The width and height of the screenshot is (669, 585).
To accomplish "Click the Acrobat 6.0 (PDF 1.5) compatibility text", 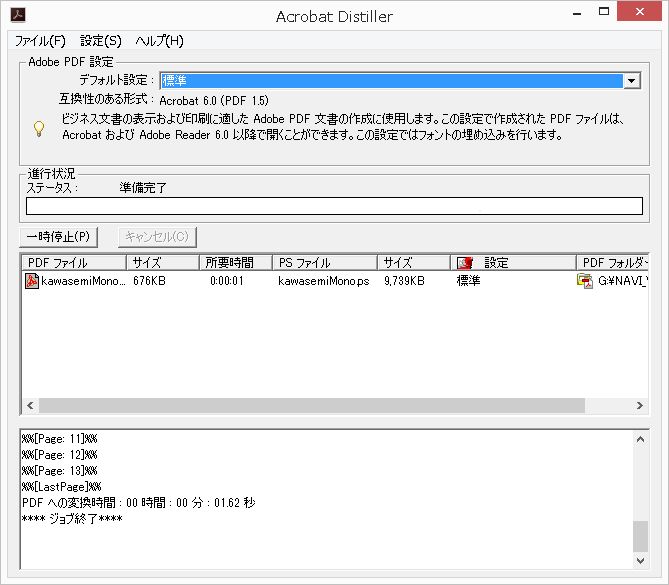I will [214, 101].
